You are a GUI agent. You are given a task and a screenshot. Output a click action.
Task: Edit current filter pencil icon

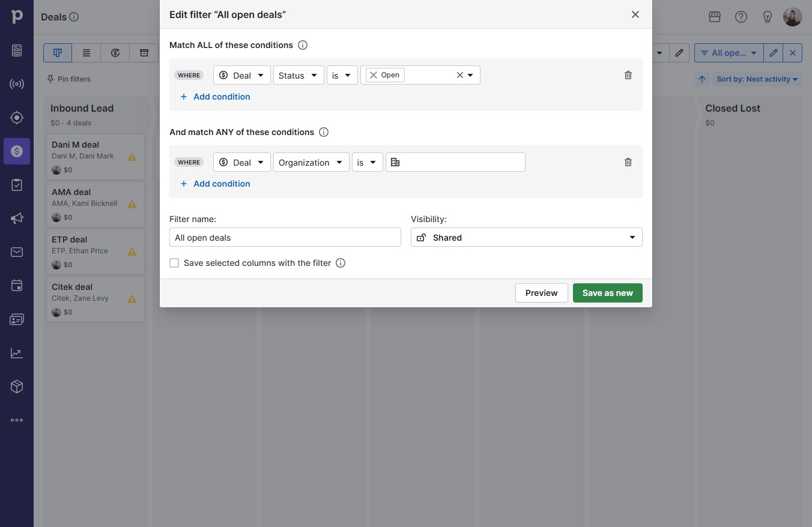point(774,53)
